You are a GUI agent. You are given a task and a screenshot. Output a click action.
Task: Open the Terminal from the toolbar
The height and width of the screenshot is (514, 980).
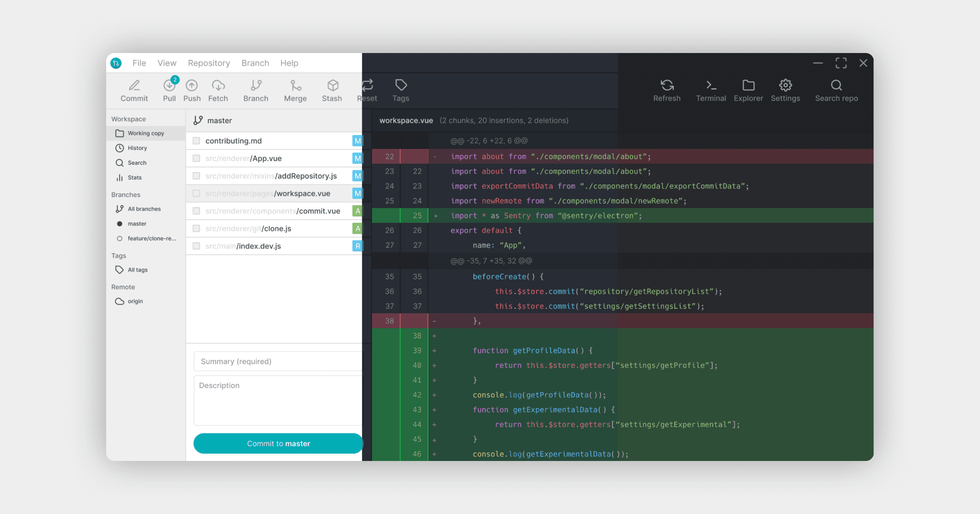coord(711,86)
